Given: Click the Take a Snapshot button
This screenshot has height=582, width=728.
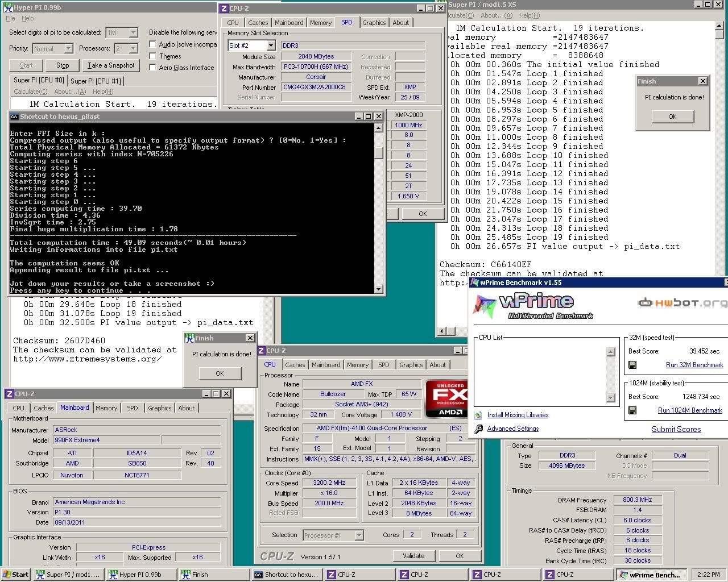Looking at the screenshot, I should tap(111, 65).
